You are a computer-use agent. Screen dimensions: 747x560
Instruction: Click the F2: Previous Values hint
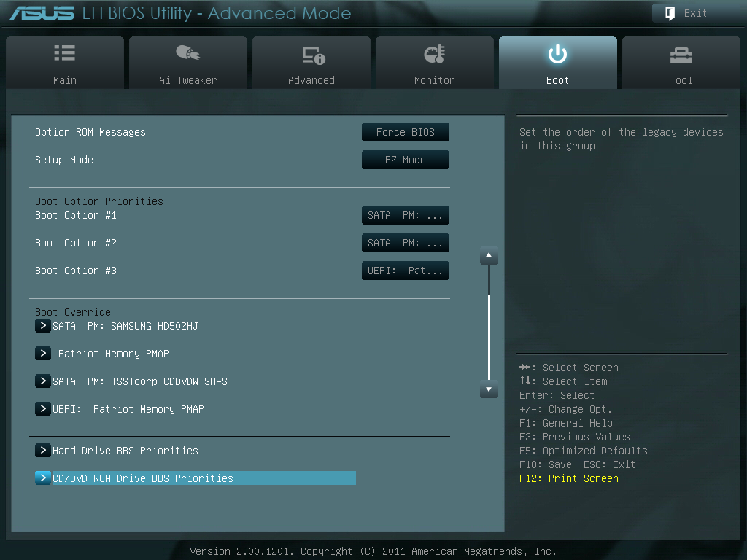575,437
